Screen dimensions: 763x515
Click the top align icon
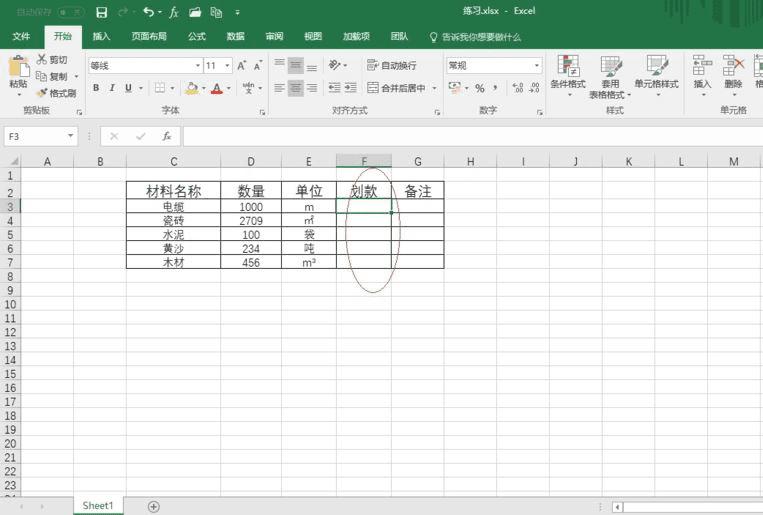pos(279,65)
